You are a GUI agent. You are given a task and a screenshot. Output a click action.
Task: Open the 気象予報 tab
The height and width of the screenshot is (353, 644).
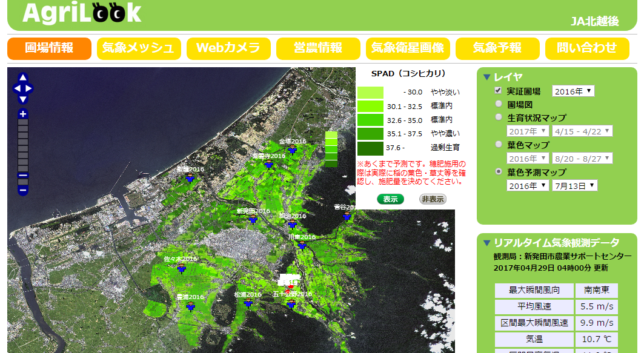(497, 48)
